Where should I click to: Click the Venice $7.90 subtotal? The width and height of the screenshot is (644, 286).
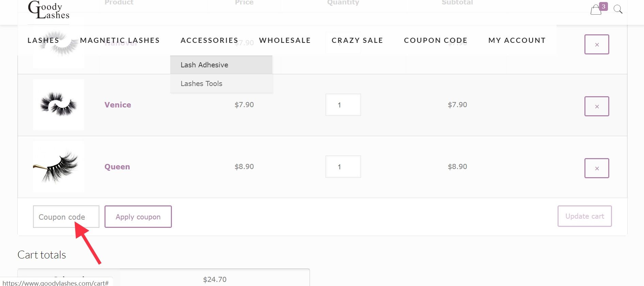[x=457, y=105]
